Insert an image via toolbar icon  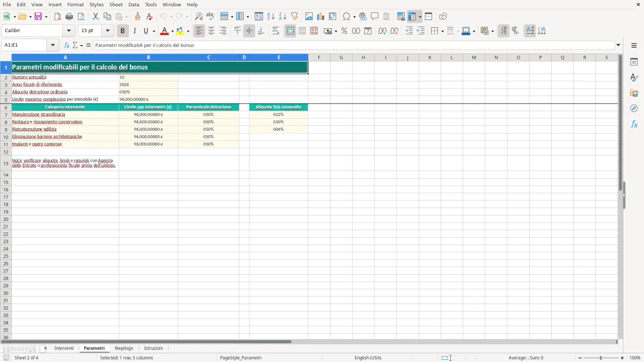point(309,17)
